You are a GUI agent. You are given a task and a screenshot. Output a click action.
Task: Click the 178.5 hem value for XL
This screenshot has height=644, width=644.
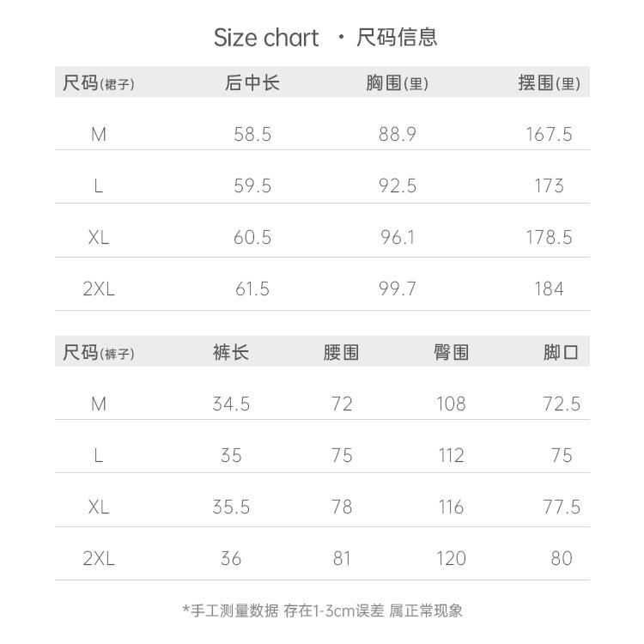pos(549,237)
